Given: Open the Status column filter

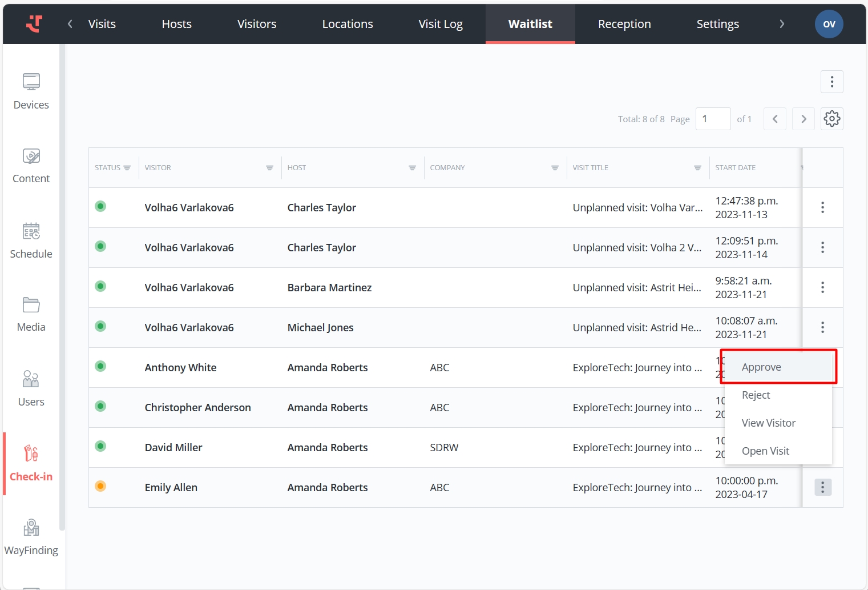Looking at the screenshot, I should click(x=127, y=168).
